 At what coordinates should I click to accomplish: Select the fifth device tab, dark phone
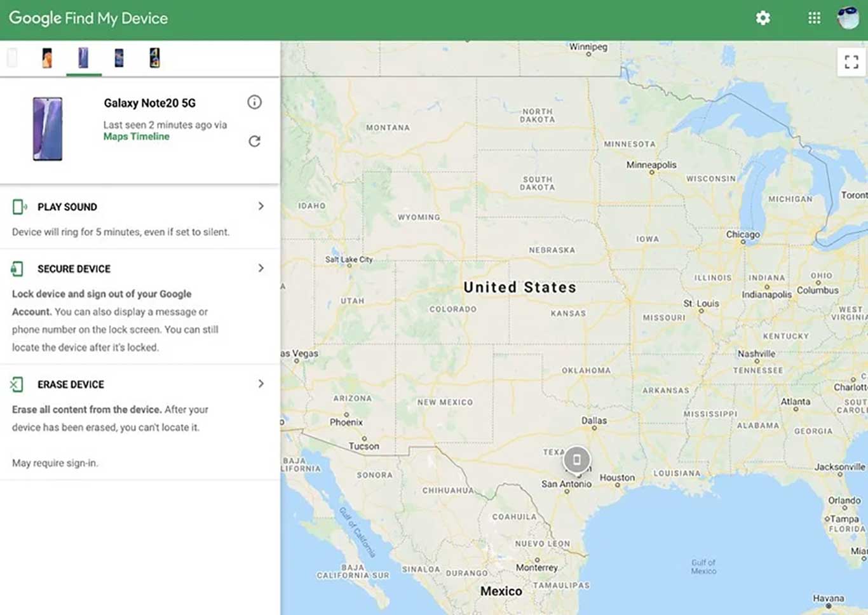point(154,58)
